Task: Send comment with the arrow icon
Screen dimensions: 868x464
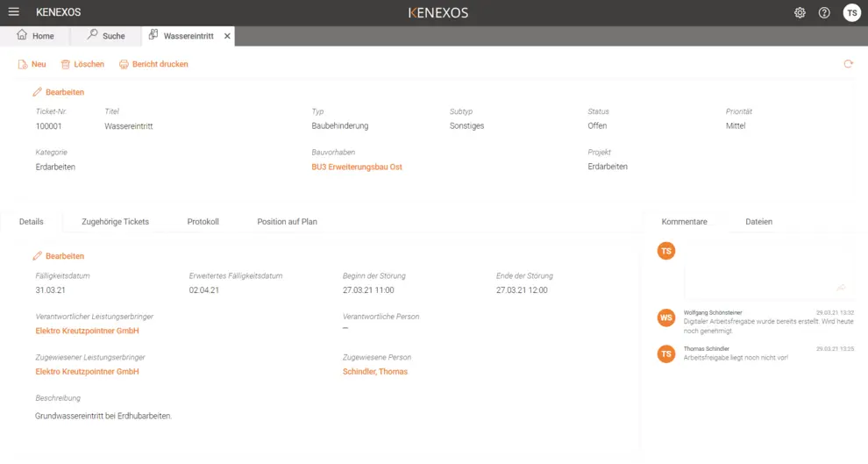Action: (x=841, y=288)
